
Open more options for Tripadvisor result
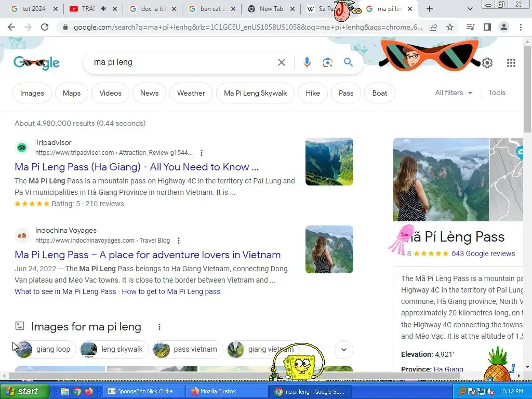[202, 153]
